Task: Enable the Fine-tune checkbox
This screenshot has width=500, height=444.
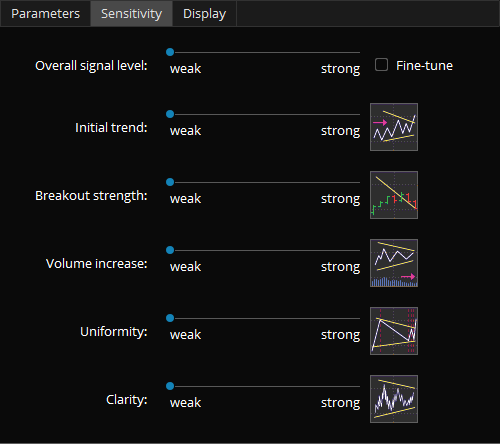Action: pyautogui.click(x=381, y=65)
